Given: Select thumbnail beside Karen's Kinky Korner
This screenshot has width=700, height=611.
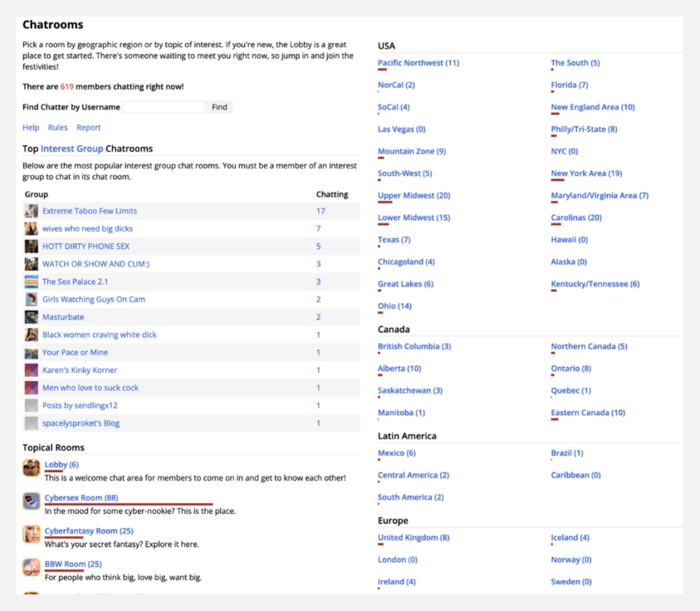Looking at the screenshot, I should pos(32,370).
